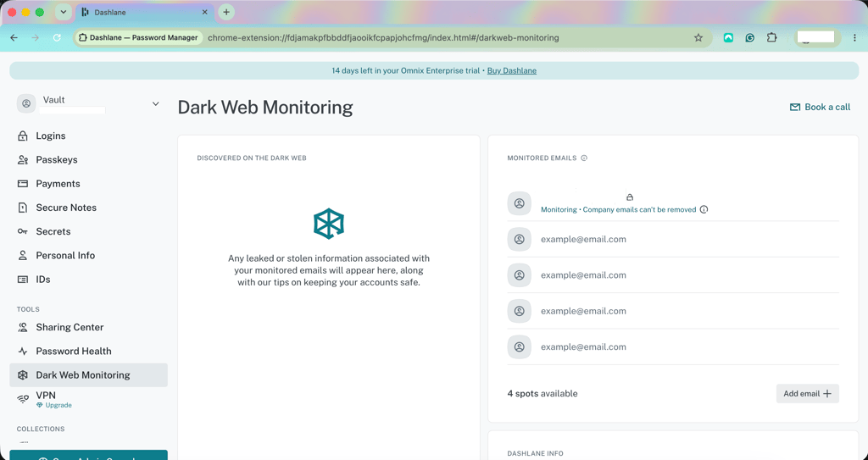This screenshot has height=460, width=868.
Task: Click the Add email button
Action: point(807,394)
